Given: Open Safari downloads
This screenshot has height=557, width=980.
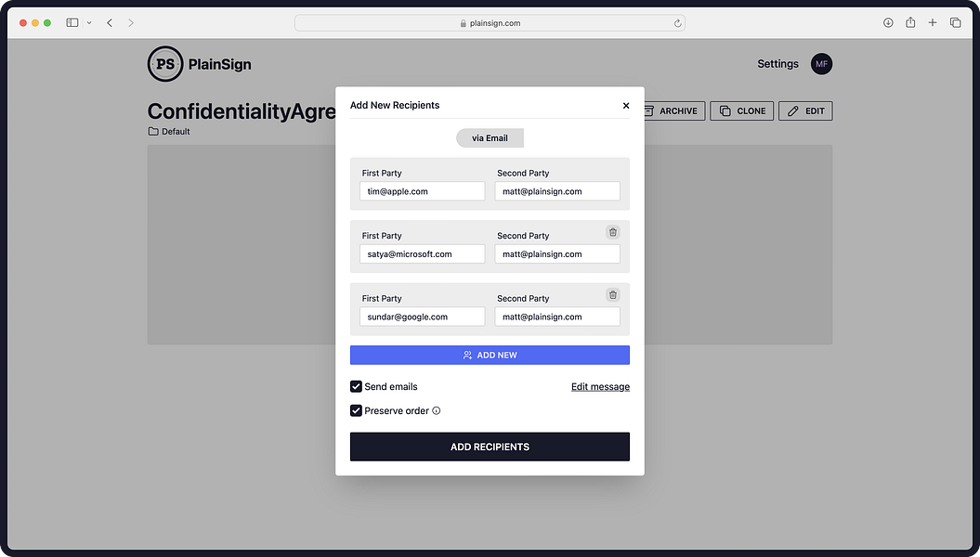Looking at the screenshot, I should 888,22.
